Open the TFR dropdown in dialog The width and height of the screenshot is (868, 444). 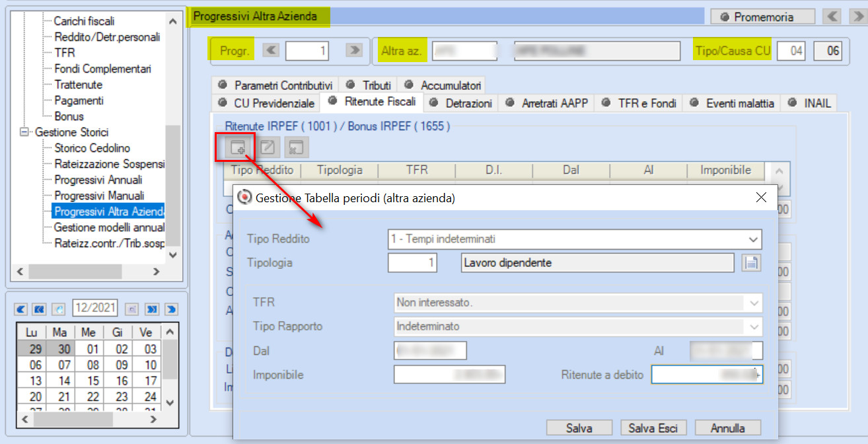(x=754, y=303)
